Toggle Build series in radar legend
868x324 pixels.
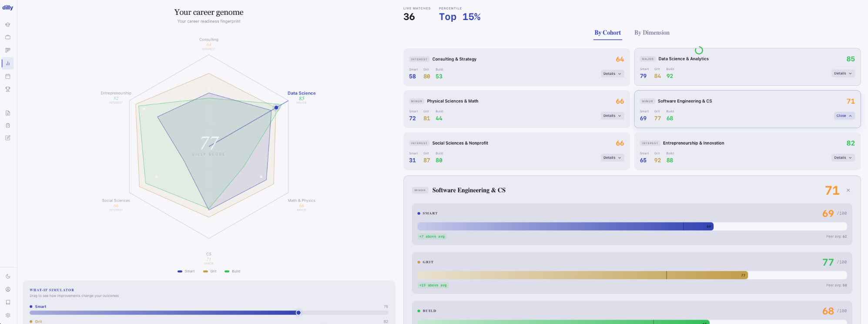tap(232, 271)
